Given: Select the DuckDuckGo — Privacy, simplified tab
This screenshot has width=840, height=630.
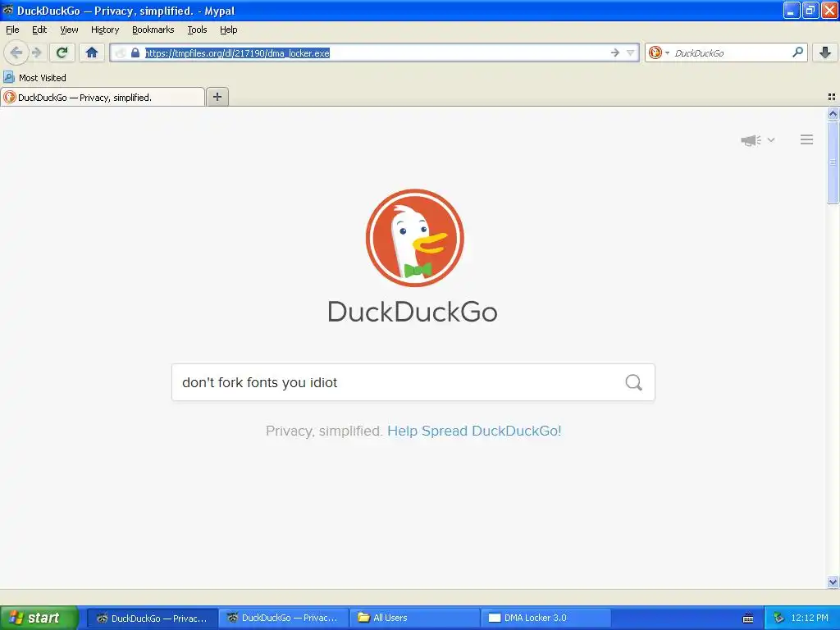Looking at the screenshot, I should coord(103,97).
